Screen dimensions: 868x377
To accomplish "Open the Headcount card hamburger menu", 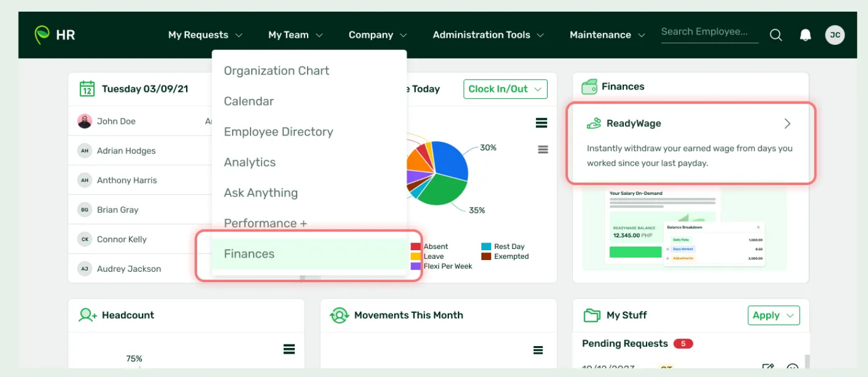I will click(x=289, y=349).
